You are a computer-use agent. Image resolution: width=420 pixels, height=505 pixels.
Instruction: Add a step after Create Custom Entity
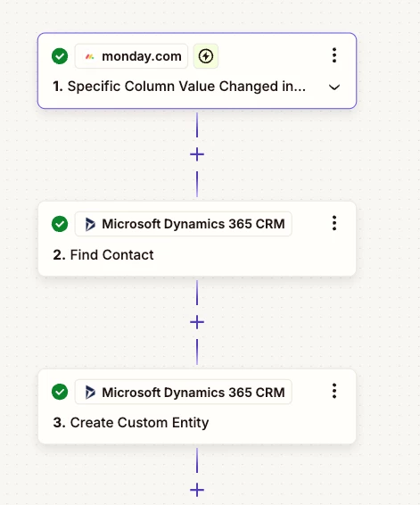(x=197, y=490)
